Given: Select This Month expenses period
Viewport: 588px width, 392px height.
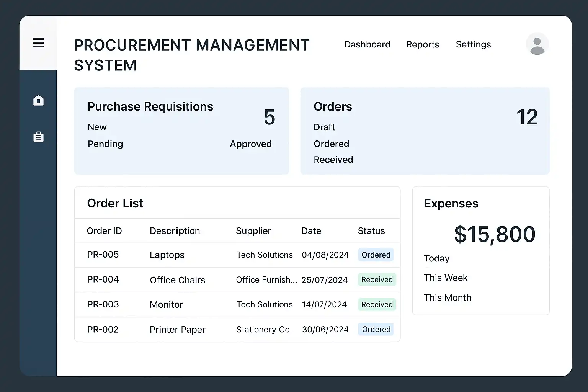Looking at the screenshot, I should click(x=448, y=298).
